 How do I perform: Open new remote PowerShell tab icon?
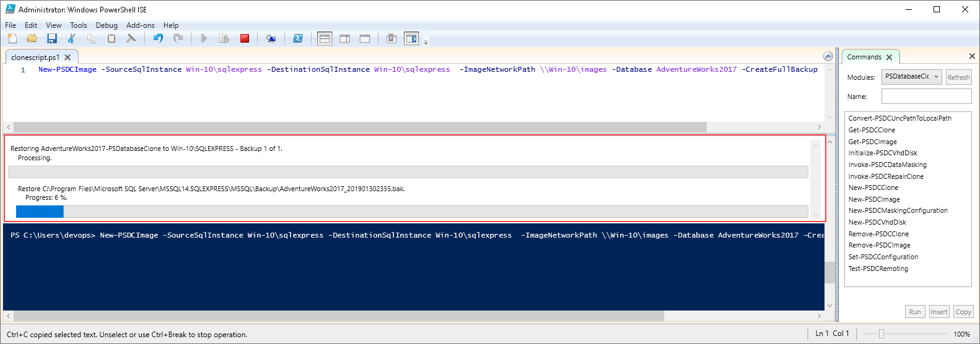[271, 38]
